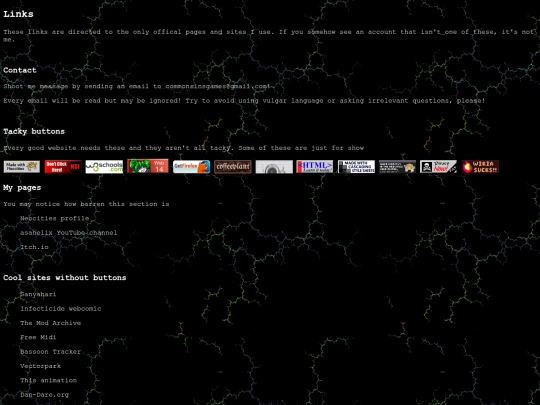Visit the asahelix YouTube channel link

[69, 233]
